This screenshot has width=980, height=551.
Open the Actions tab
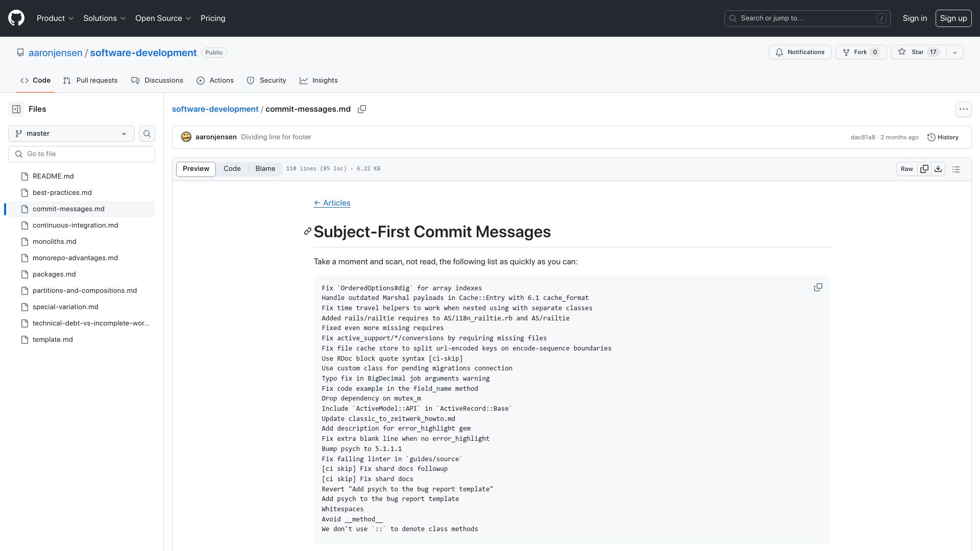pyautogui.click(x=215, y=81)
